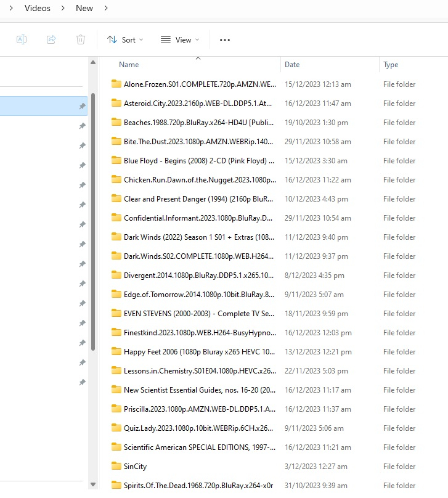Click folder icon of Beaches.1988 folder

(116, 122)
